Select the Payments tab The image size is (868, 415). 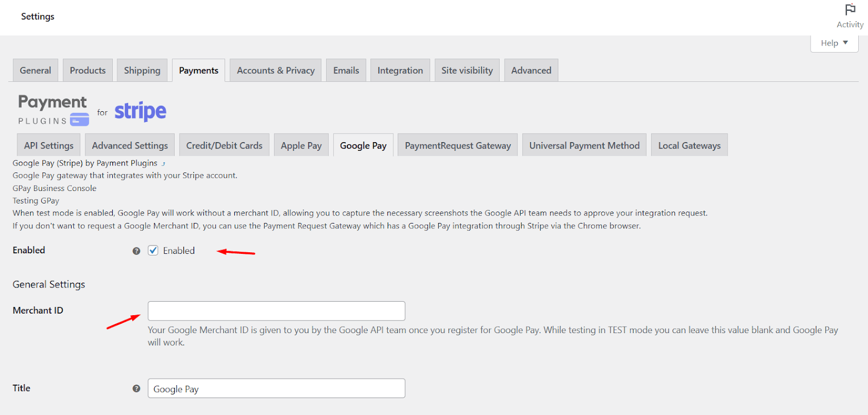click(199, 71)
